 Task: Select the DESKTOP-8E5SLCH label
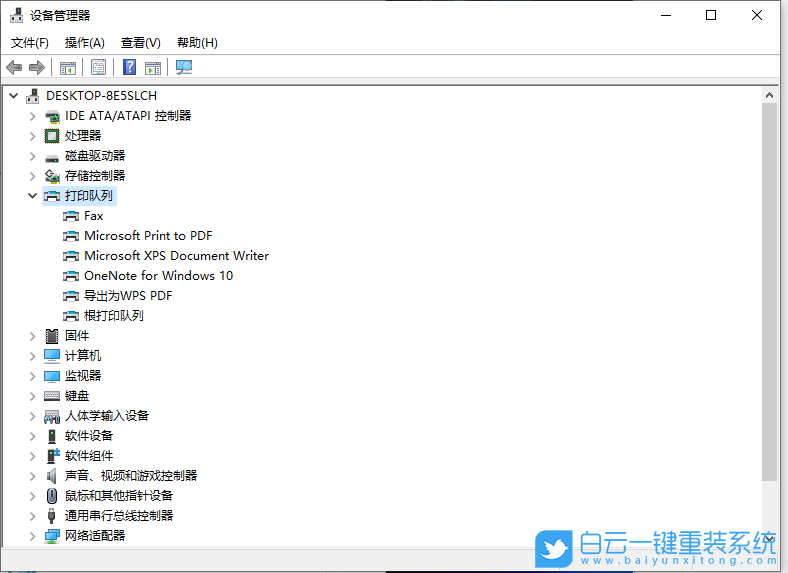[x=102, y=96]
